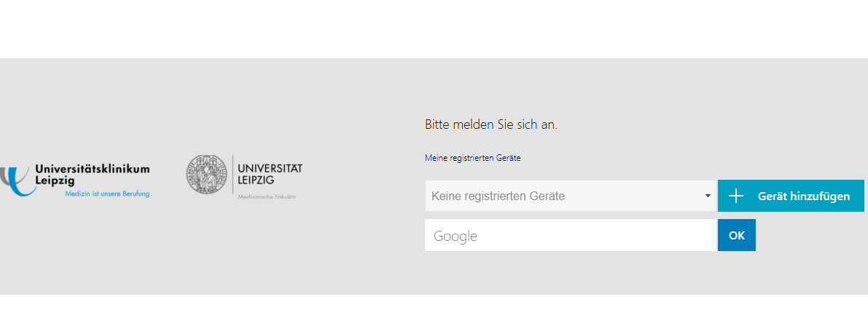868x310 pixels.
Task: Click the small dropdown caret arrow
Action: coord(708,196)
